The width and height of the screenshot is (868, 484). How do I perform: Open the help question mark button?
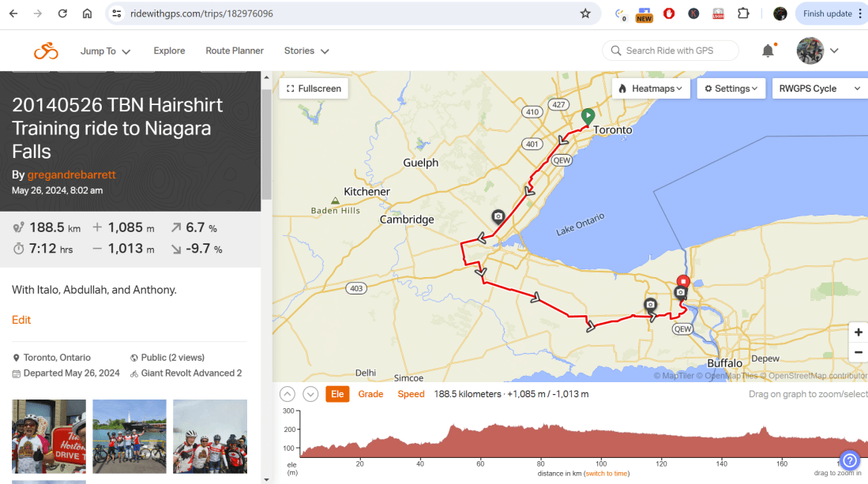pos(849,460)
